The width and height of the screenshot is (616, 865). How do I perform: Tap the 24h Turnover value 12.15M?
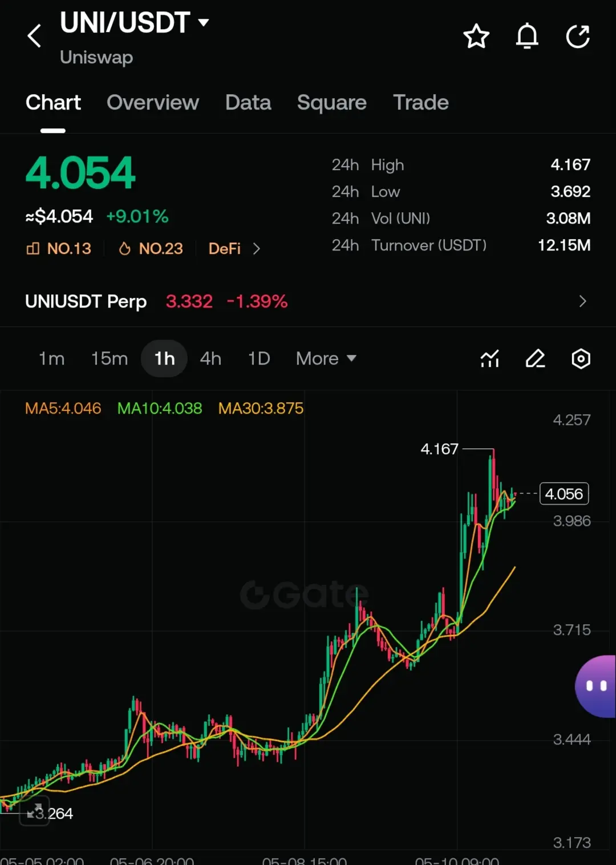click(x=564, y=245)
